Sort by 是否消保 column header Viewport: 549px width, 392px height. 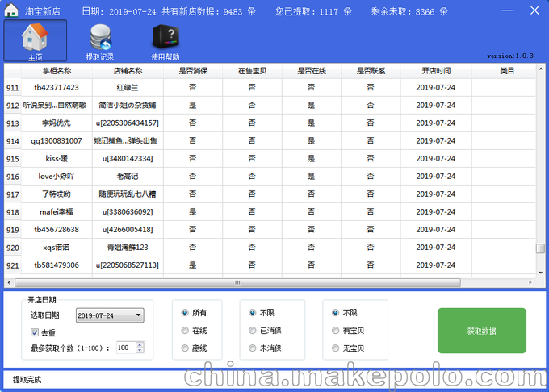(x=193, y=71)
